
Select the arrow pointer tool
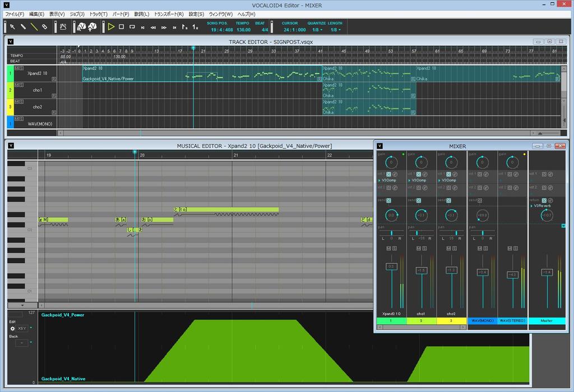12,26
